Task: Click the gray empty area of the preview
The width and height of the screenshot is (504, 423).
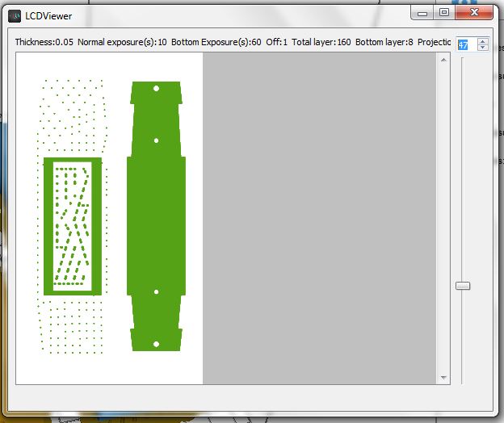Action: [x=319, y=218]
